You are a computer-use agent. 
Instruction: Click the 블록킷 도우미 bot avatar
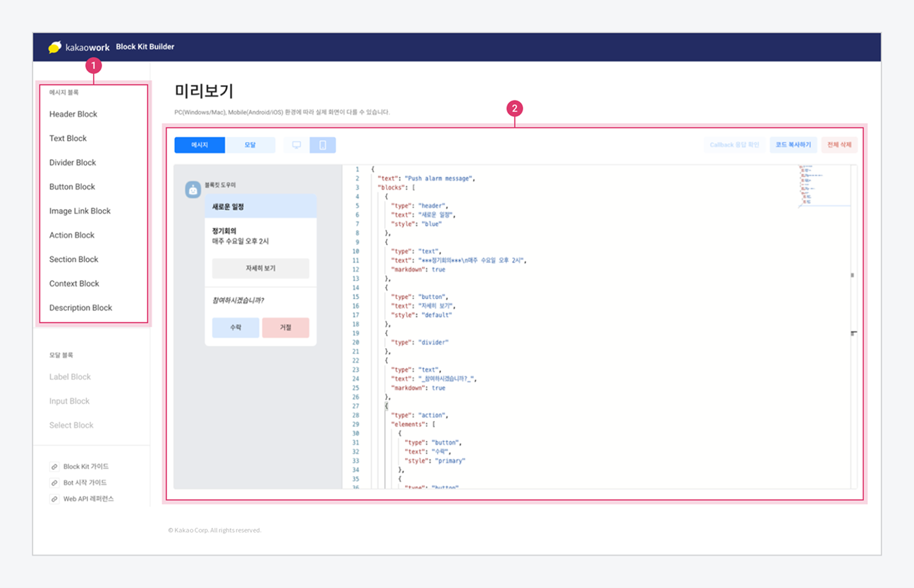tap(193, 190)
